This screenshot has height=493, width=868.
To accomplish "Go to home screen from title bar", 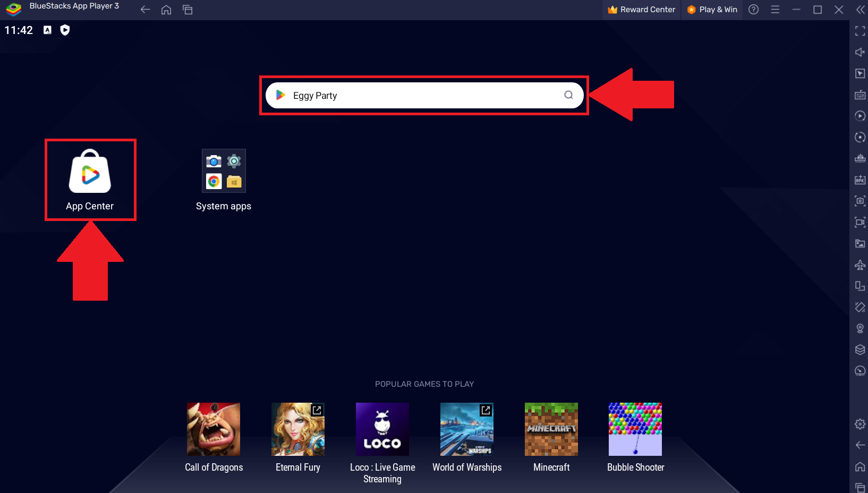I will click(x=166, y=10).
